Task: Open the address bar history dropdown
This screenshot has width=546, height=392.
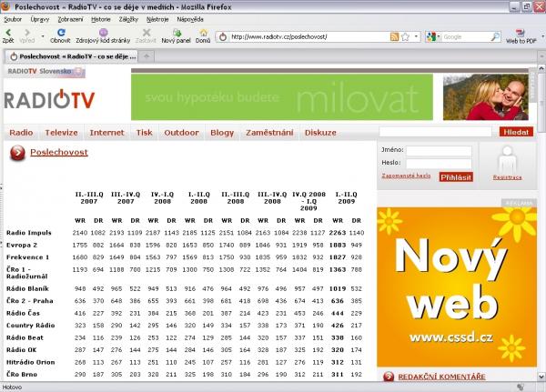Action: 416,36
